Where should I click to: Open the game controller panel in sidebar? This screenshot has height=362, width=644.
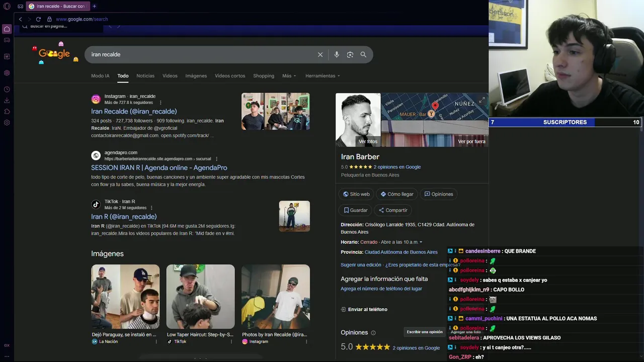(x=7, y=40)
